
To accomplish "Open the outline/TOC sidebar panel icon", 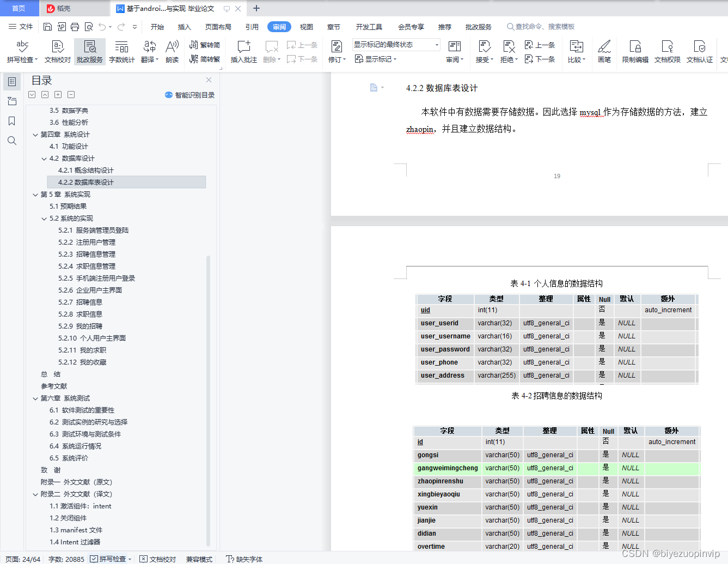I will tap(12, 82).
